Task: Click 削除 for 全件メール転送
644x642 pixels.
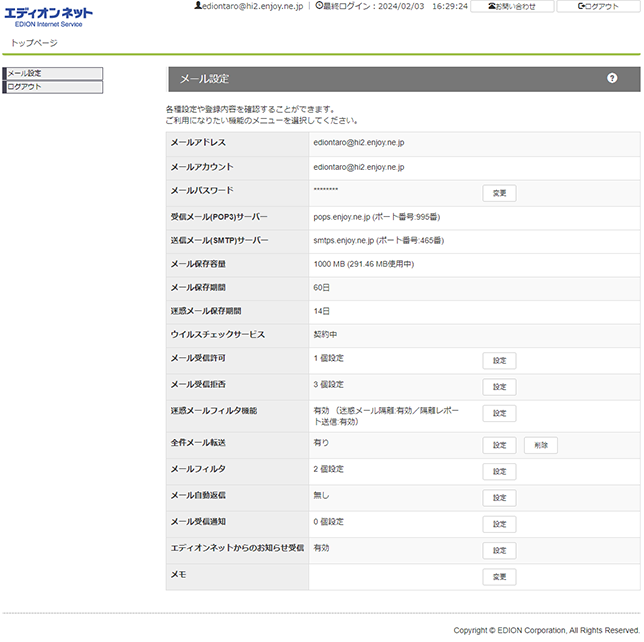Action: tap(540, 445)
